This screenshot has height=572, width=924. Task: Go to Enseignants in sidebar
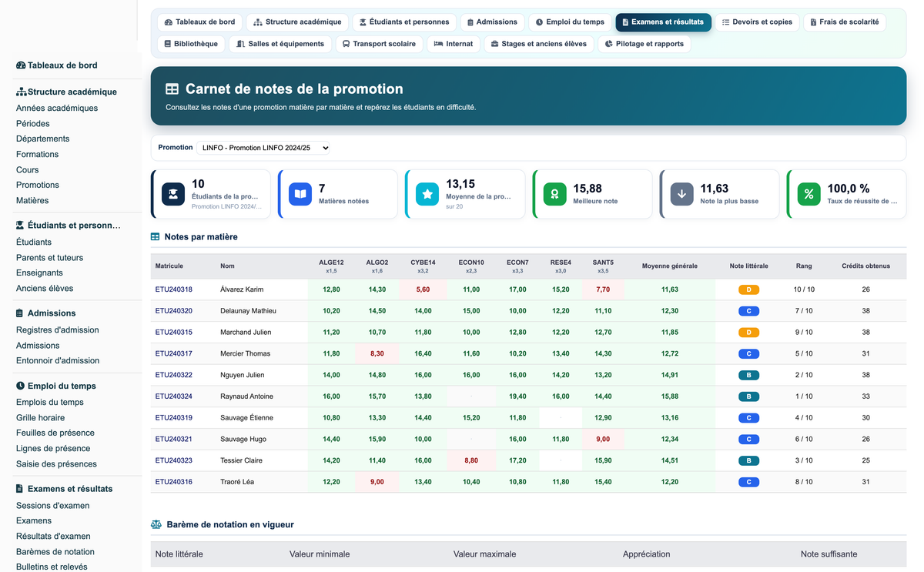(x=40, y=273)
